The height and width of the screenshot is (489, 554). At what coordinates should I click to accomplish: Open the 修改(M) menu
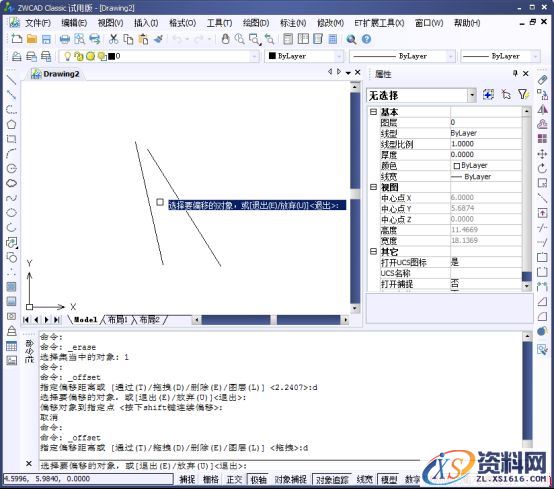click(x=330, y=23)
